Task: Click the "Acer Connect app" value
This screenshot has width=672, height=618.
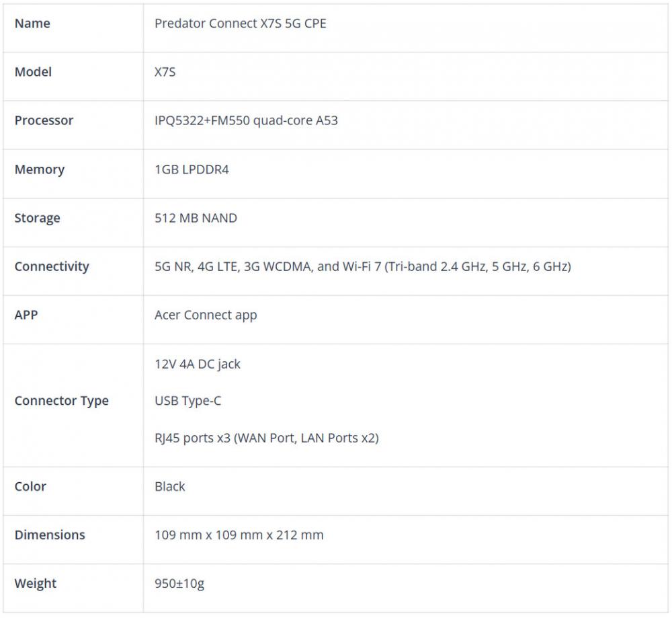Action: (206, 315)
